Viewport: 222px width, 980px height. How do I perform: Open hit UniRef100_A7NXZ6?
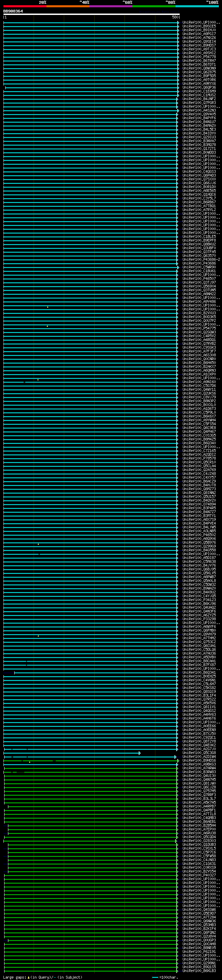(x=199, y=38)
